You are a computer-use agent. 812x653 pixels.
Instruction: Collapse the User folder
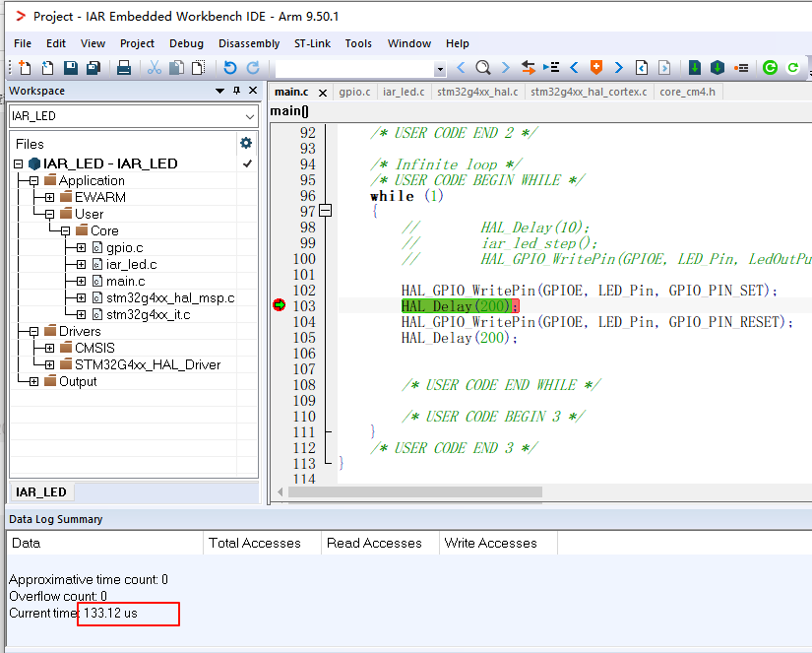pos(50,214)
